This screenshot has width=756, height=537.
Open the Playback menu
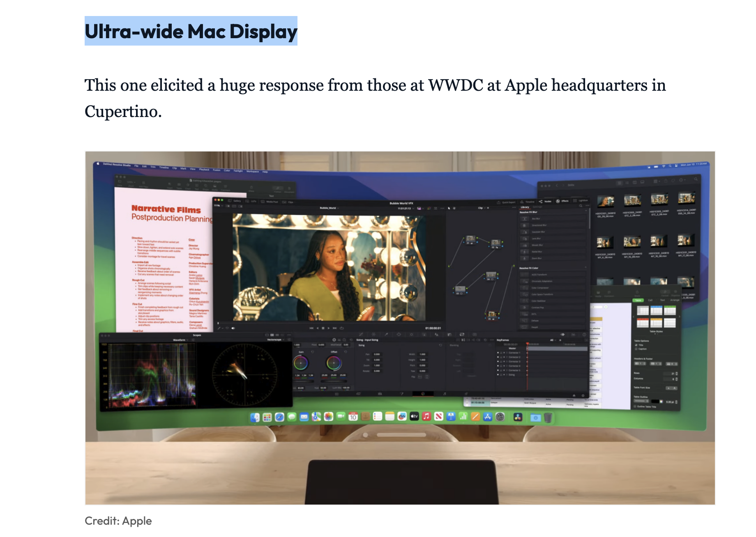(204, 170)
